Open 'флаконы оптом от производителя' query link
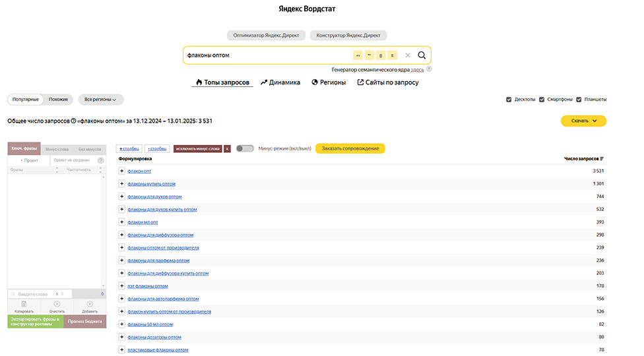 point(163,248)
